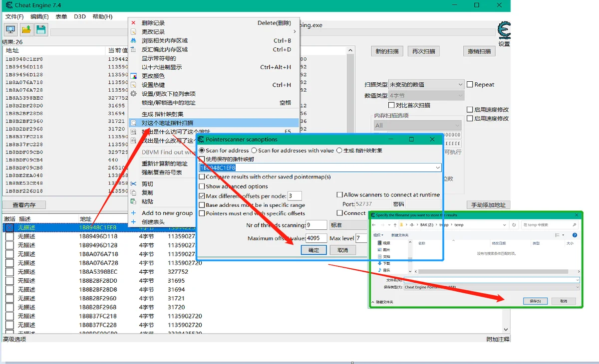This screenshot has height=364, width=599.
Task: Enable Show advanced options checkbox
Action: click(x=202, y=186)
